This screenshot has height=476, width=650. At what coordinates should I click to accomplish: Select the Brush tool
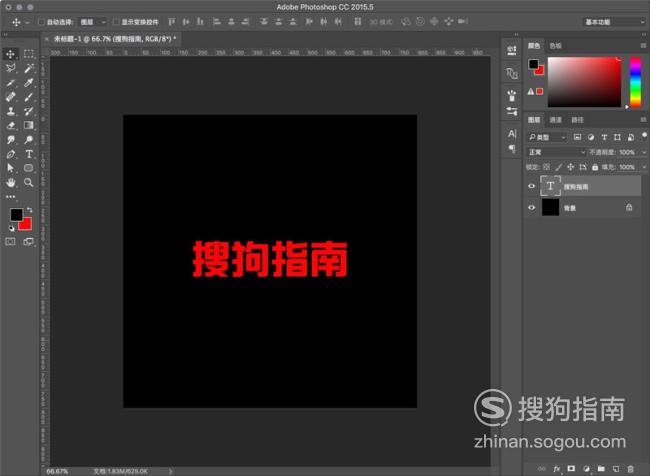[x=29, y=97]
